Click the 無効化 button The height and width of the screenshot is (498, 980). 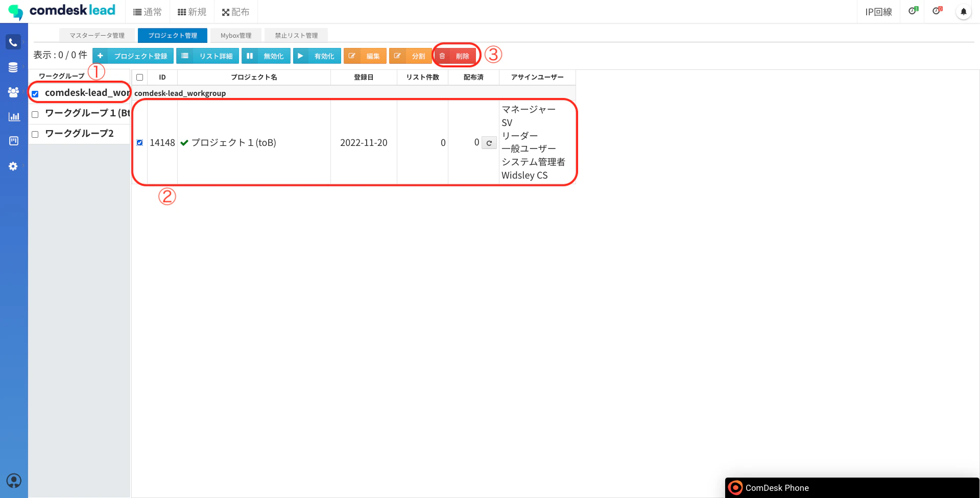(266, 56)
